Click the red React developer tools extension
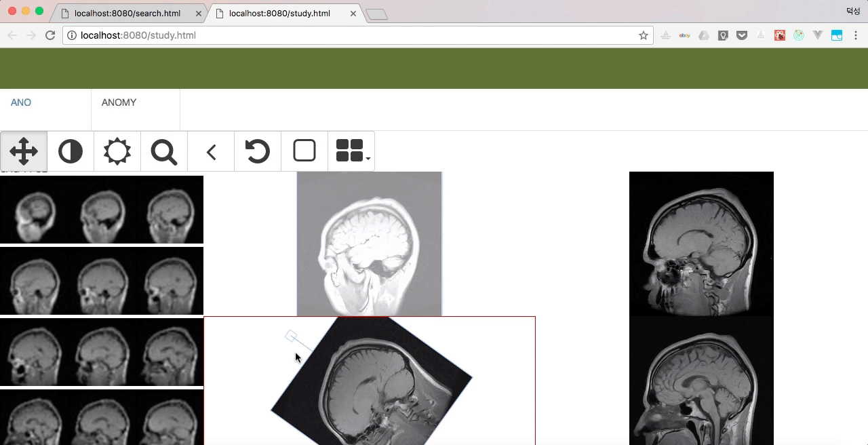Viewport: 868px width, 445px height. click(x=780, y=35)
